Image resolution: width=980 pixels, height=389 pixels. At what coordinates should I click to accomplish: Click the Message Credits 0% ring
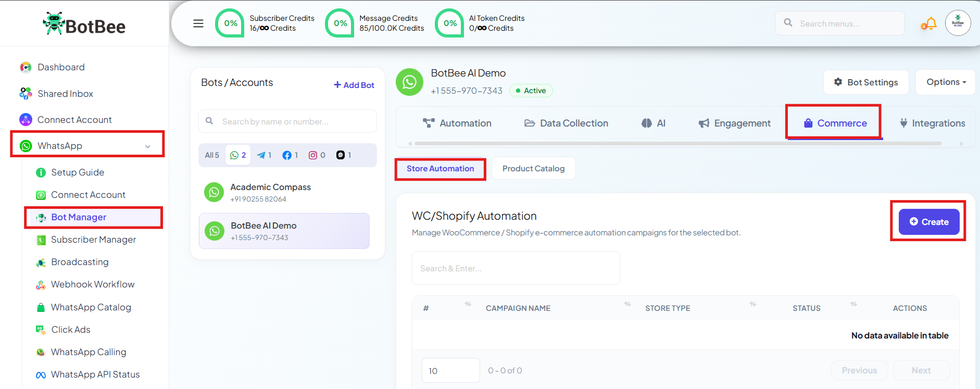[x=340, y=23]
